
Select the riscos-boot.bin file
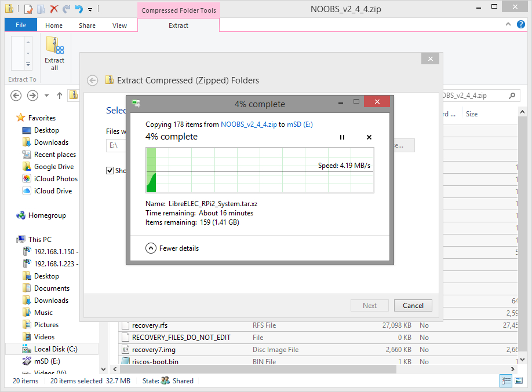pyautogui.click(x=155, y=361)
